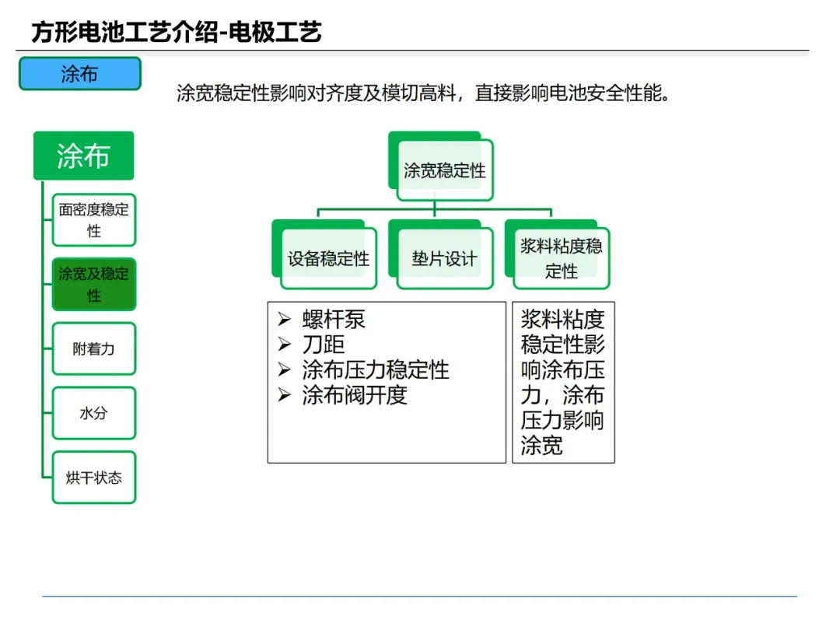The height and width of the screenshot is (630, 840).
Task: Choose the 水分 sidebar item
Action: tap(94, 413)
